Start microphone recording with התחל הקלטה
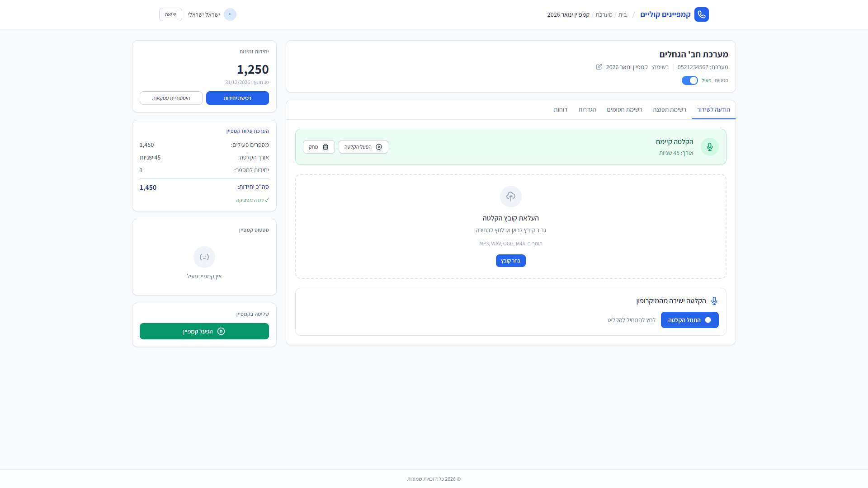 (689, 320)
